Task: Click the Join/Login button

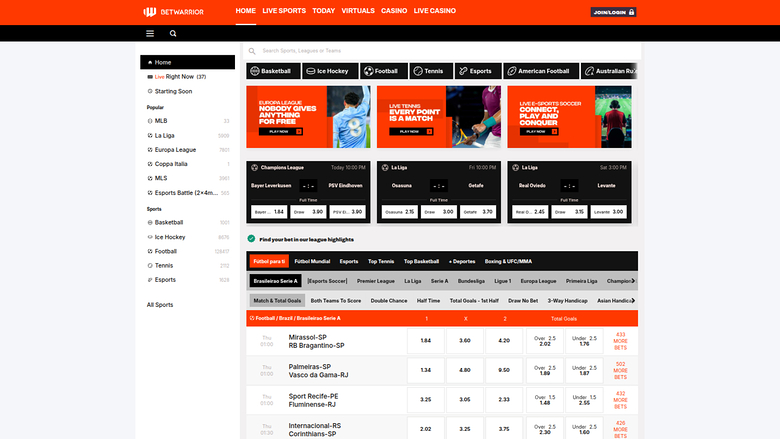Action: pos(613,12)
